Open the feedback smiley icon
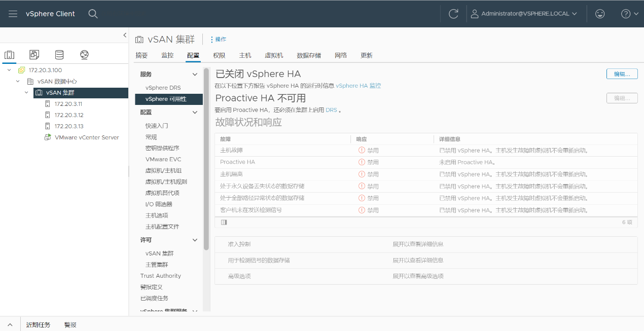Screen dimensions: 644x331 (x=600, y=14)
